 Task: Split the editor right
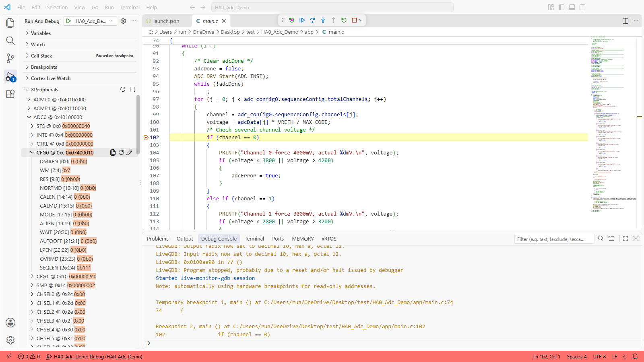click(x=625, y=21)
